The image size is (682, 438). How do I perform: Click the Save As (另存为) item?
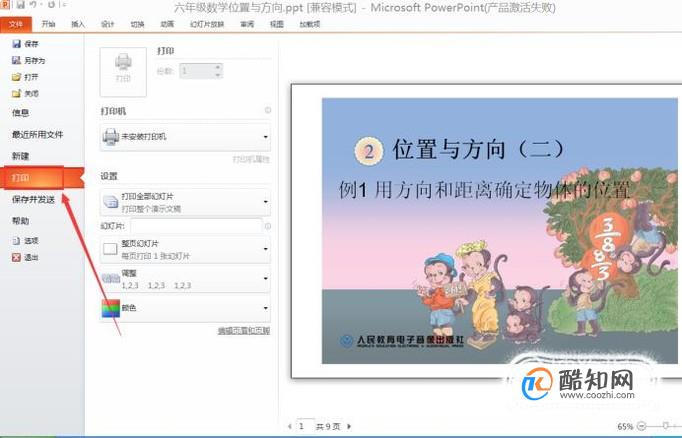coord(28,60)
